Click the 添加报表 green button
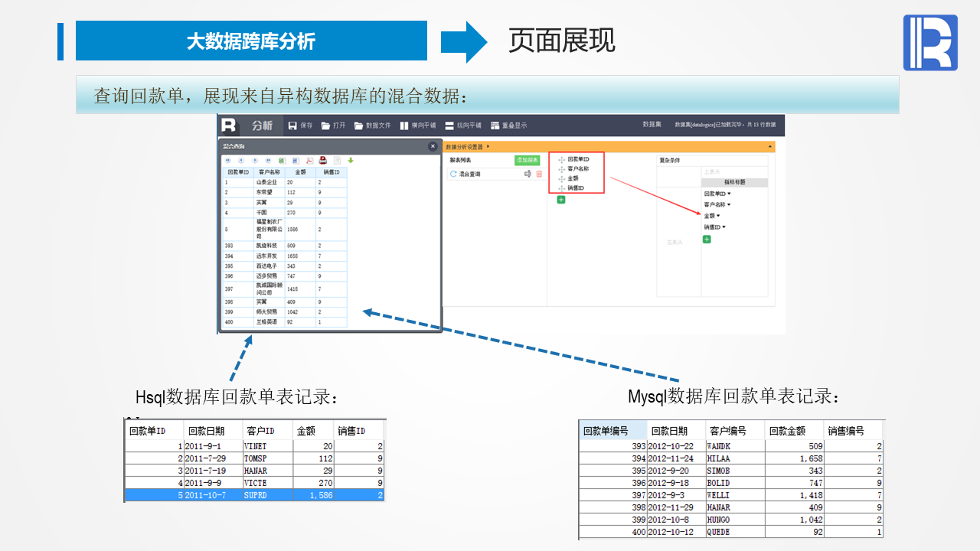Screen dimensions: 980x551 click(x=527, y=161)
